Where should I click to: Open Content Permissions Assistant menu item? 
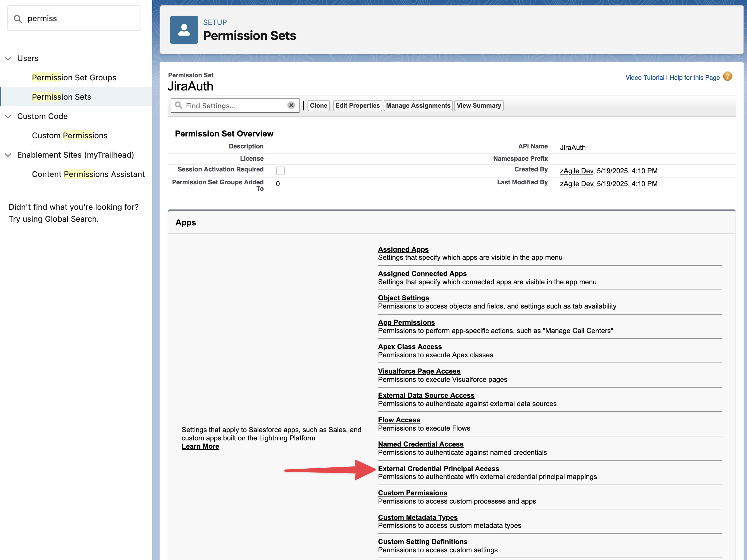pyautogui.click(x=88, y=174)
